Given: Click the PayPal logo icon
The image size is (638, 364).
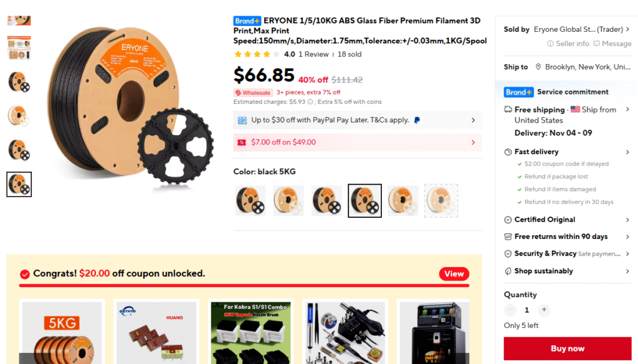Looking at the screenshot, I should click(417, 120).
